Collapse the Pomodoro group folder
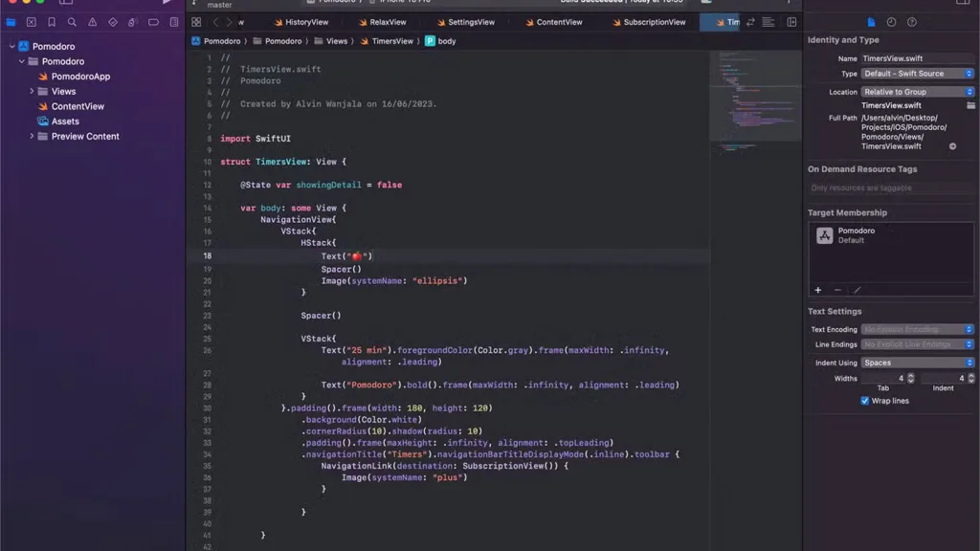The image size is (980, 551). click(22, 61)
